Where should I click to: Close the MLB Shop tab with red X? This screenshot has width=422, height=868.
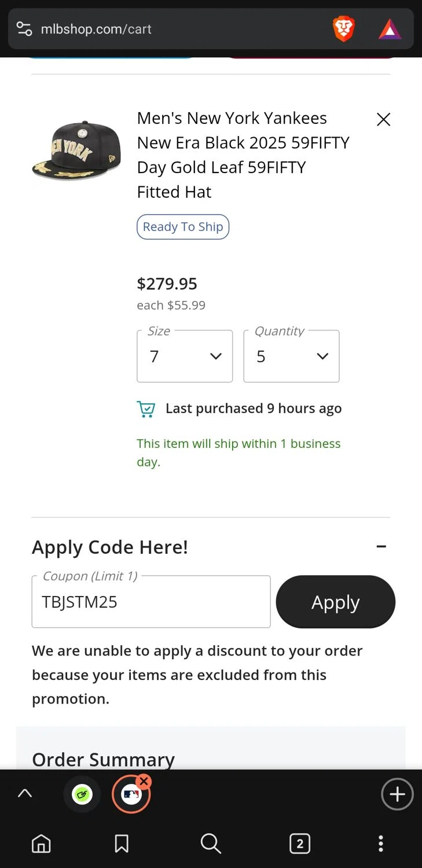coord(144,782)
